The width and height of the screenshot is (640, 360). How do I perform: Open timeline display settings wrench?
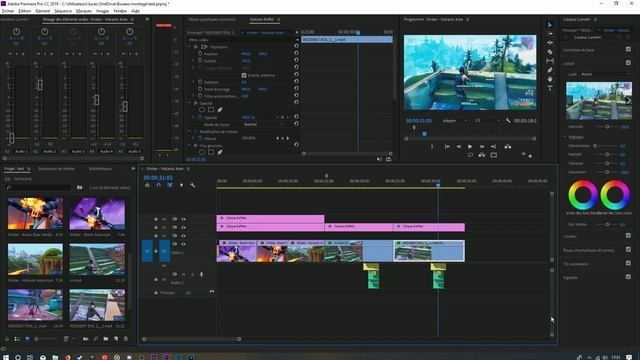[x=193, y=185]
